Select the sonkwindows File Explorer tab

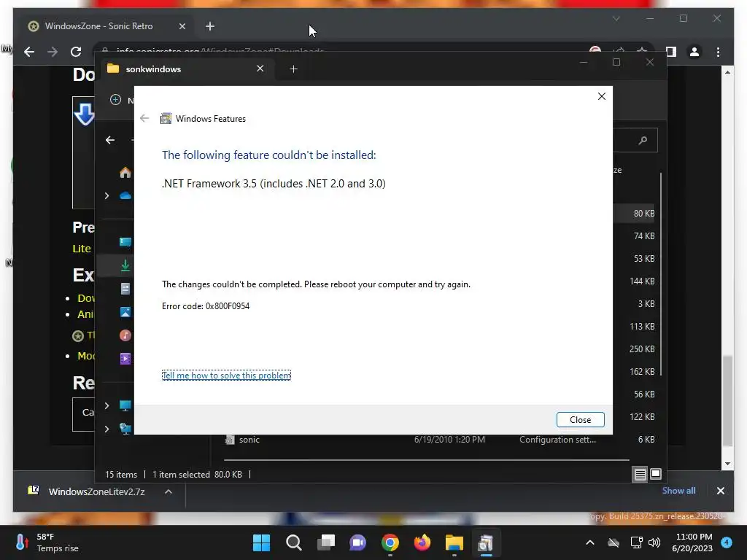pos(186,69)
